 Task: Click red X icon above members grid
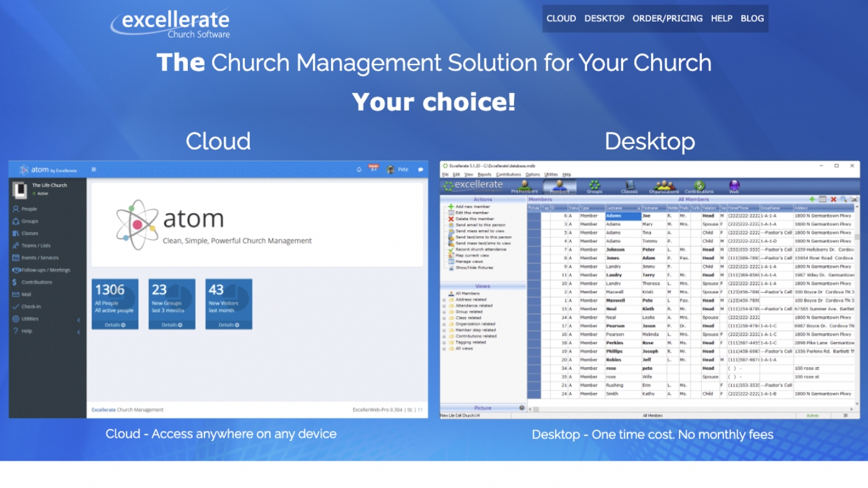(833, 199)
